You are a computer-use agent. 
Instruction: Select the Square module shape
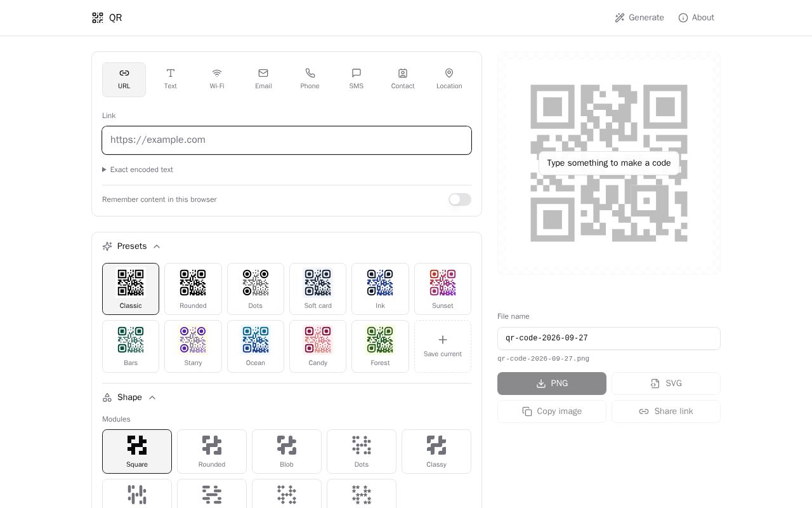tap(137, 451)
